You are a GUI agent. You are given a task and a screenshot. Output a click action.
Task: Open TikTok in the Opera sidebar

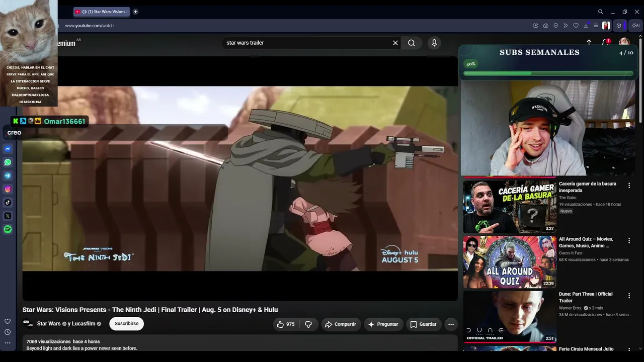(x=8, y=203)
